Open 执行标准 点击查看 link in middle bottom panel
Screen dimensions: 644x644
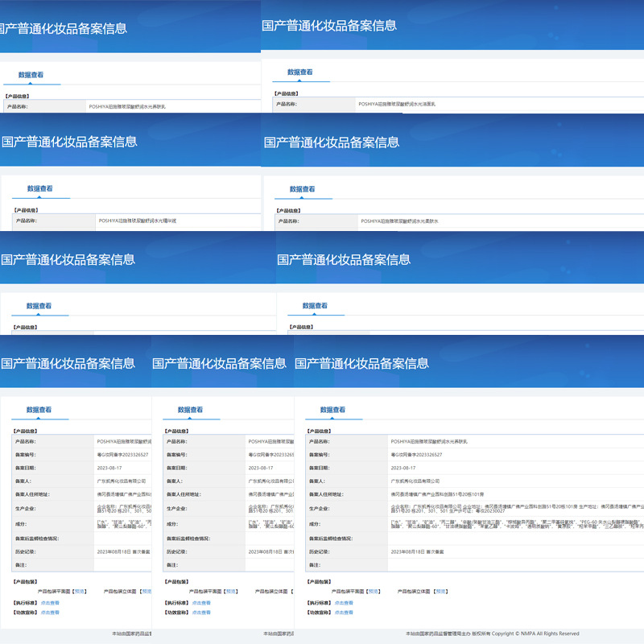pyautogui.click(x=201, y=603)
